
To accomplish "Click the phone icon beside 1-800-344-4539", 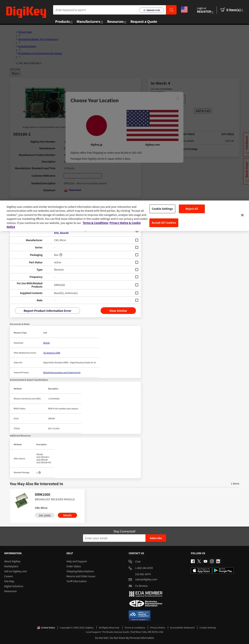I will [130, 568].
